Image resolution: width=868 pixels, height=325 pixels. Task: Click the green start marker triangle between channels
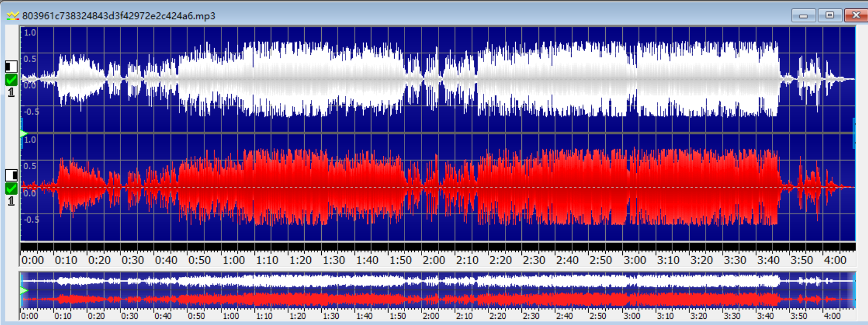tap(23, 134)
